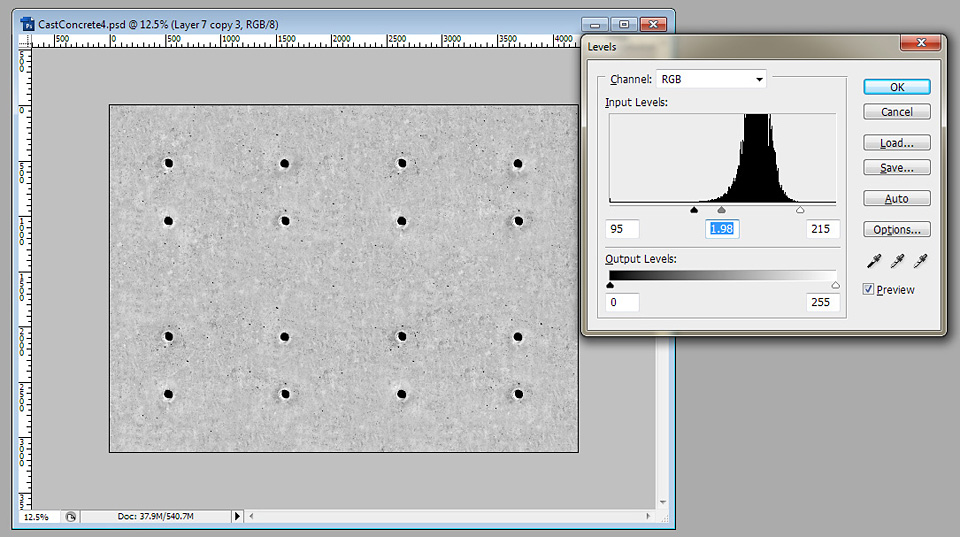Apply Auto levels adjustment
This screenshot has height=537, width=960.
897,198
